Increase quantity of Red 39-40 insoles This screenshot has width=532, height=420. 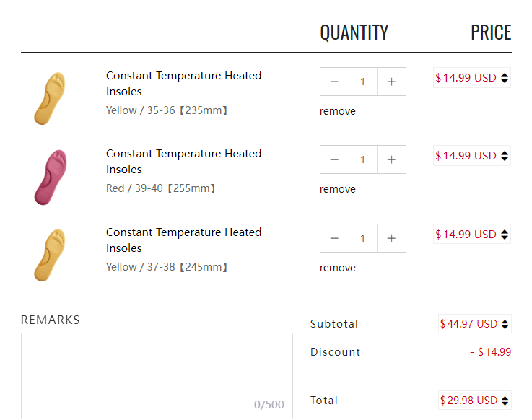[391, 159]
